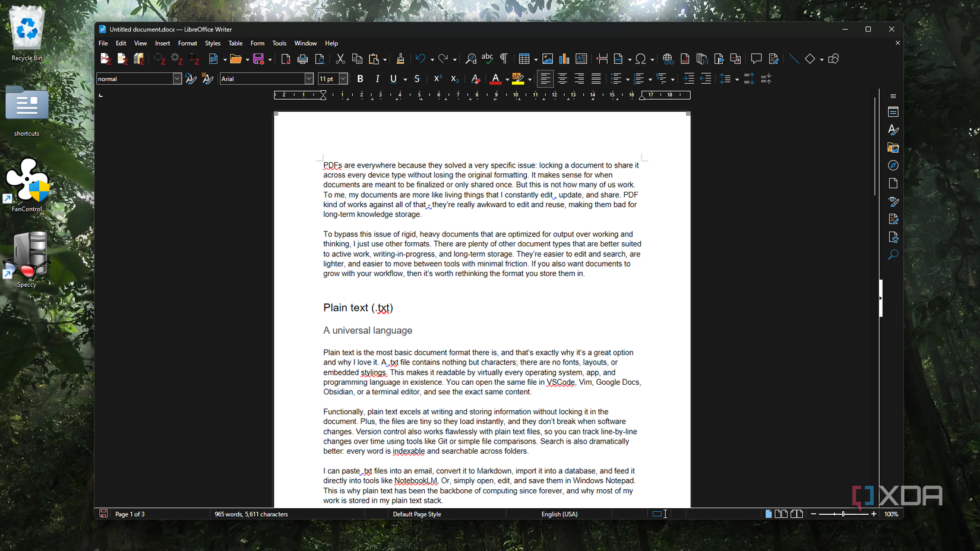Enable strikethrough formatting

pyautogui.click(x=417, y=78)
